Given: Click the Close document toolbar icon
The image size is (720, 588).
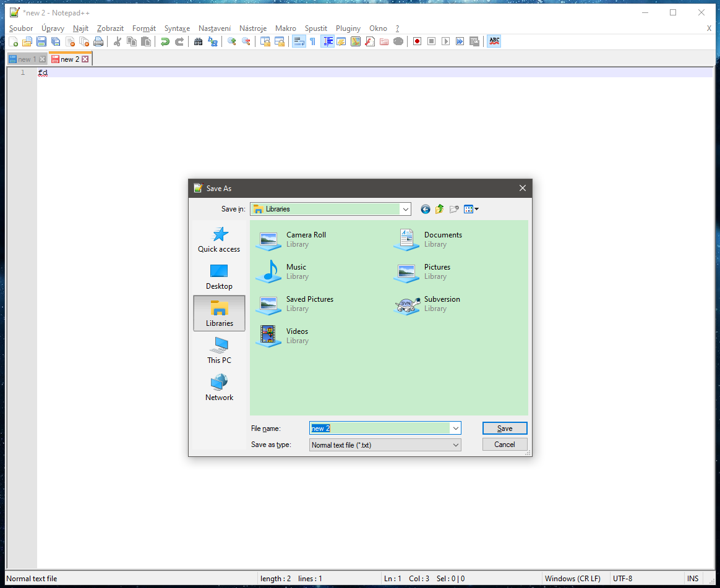Looking at the screenshot, I should pos(70,41).
